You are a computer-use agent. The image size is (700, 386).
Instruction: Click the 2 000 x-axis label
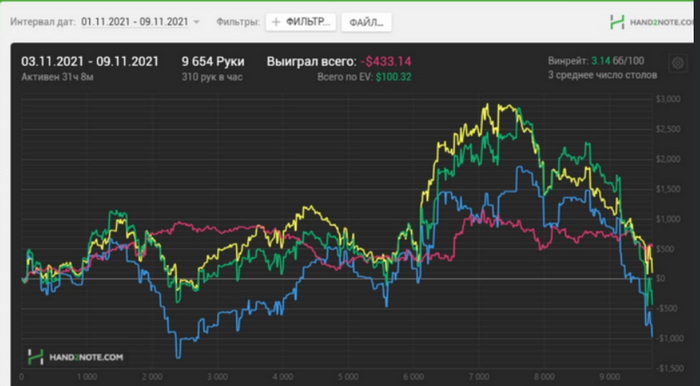point(152,377)
